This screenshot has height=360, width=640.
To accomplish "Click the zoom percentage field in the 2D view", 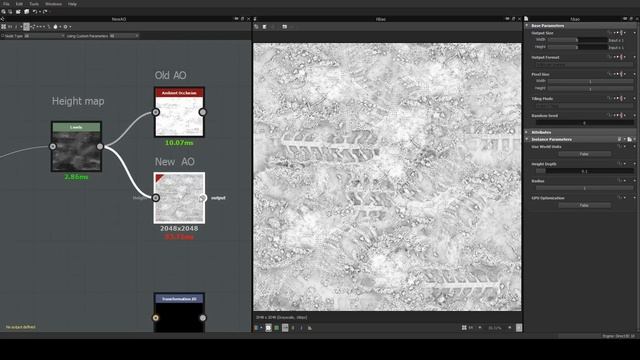I will 495,328.
